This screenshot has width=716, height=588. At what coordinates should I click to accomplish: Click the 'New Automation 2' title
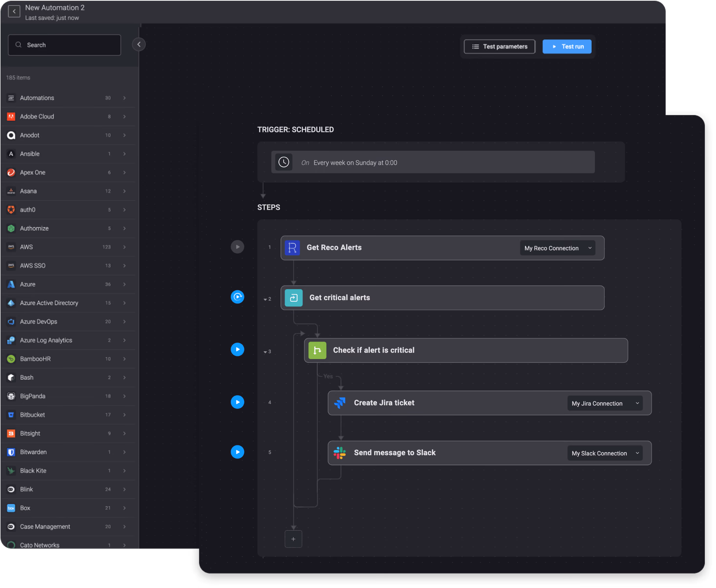point(55,7)
